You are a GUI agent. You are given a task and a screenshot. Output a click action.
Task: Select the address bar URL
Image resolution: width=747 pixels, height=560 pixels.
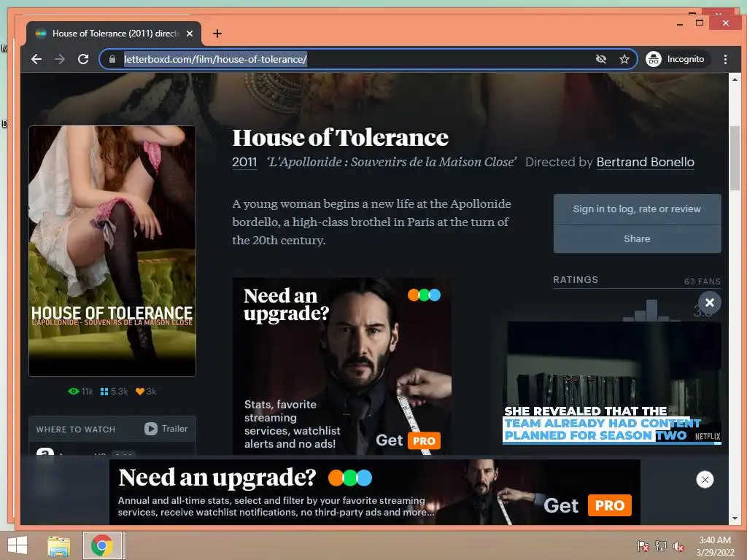tap(215, 59)
